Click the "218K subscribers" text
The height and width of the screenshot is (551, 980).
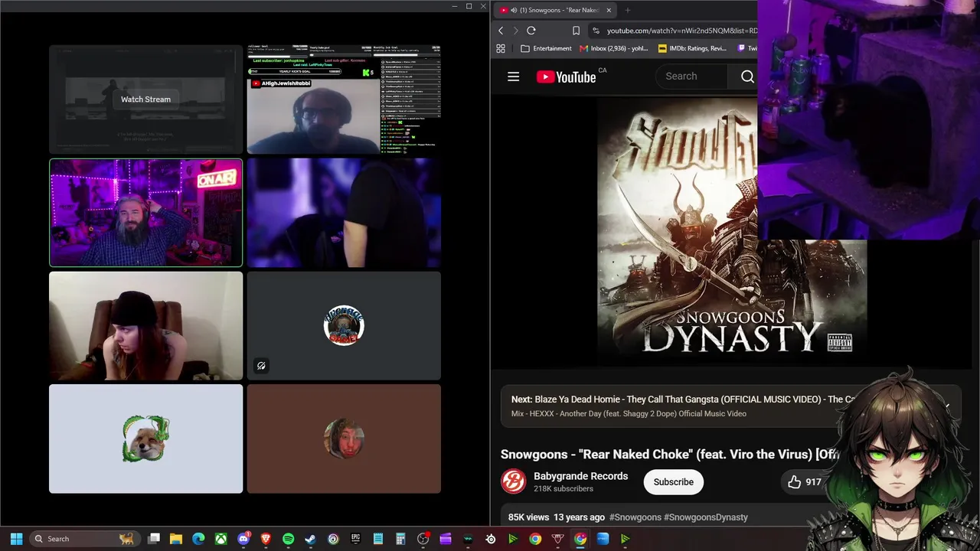(x=563, y=489)
